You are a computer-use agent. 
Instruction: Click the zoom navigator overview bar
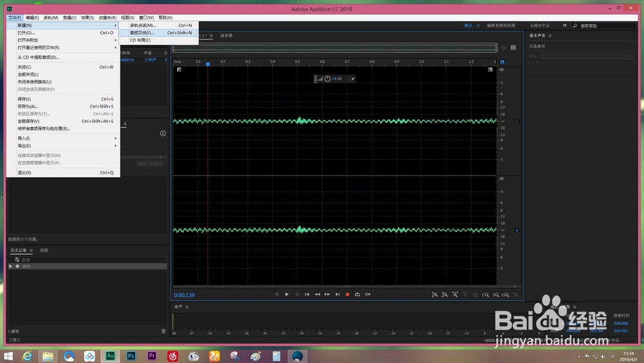pyautogui.click(x=335, y=48)
